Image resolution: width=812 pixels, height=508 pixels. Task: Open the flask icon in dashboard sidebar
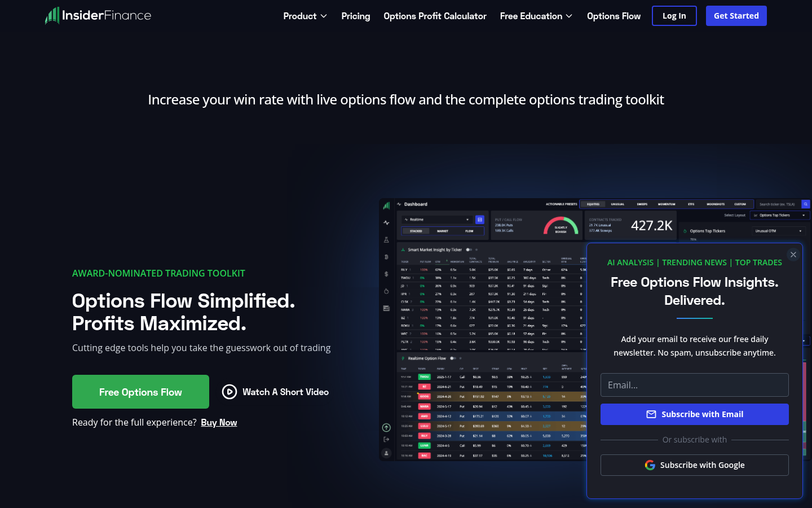pos(386,240)
